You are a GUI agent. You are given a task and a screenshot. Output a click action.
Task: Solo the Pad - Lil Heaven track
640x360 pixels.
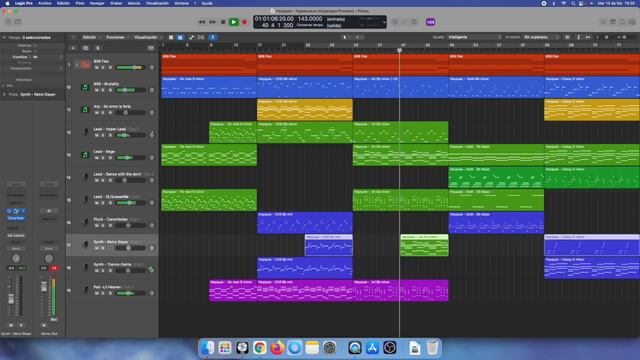coord(103,293)
